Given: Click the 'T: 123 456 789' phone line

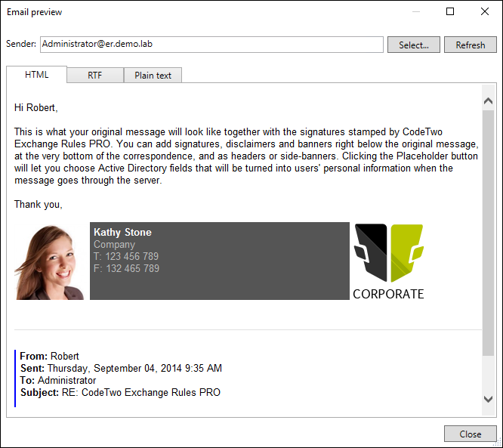Looking at the screenshot, I should click(126, 256).
